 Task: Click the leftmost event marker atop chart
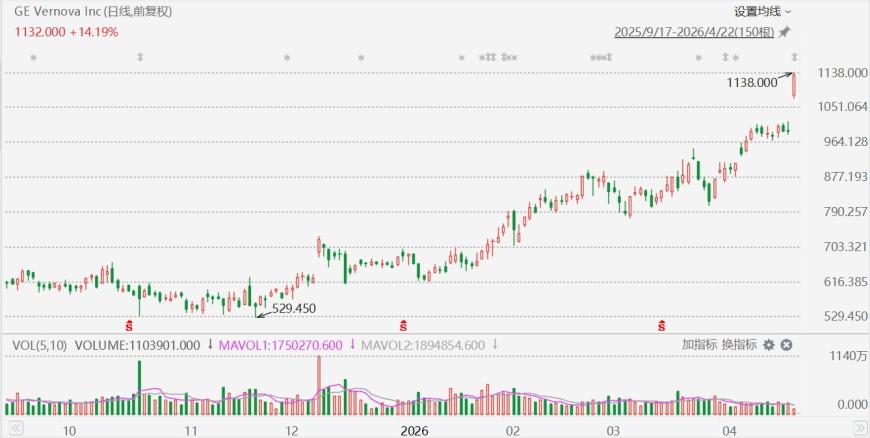33,58
